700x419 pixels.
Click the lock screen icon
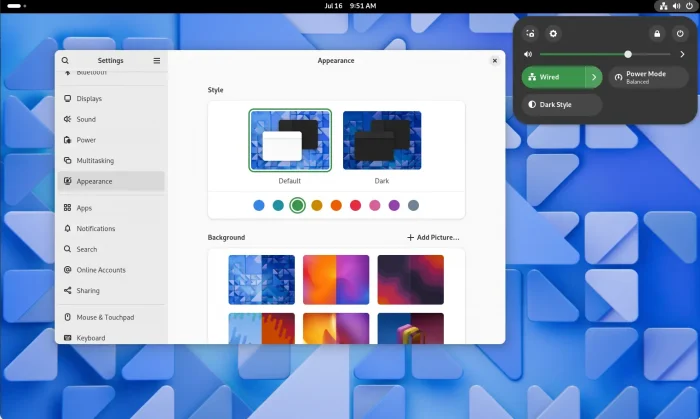(656, 33)
